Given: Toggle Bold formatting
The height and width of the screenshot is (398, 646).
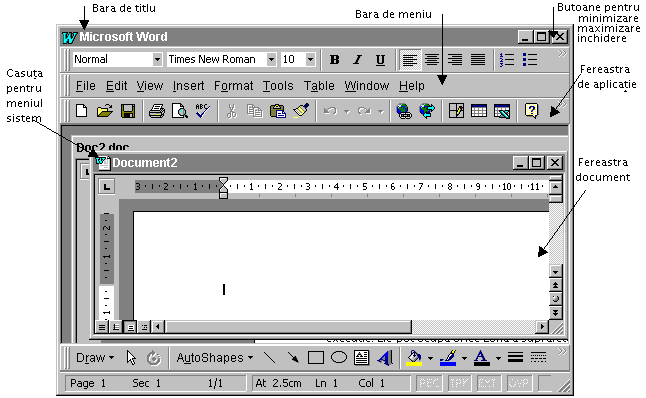Looking at the screenshot, I should [x=335, y=60].
